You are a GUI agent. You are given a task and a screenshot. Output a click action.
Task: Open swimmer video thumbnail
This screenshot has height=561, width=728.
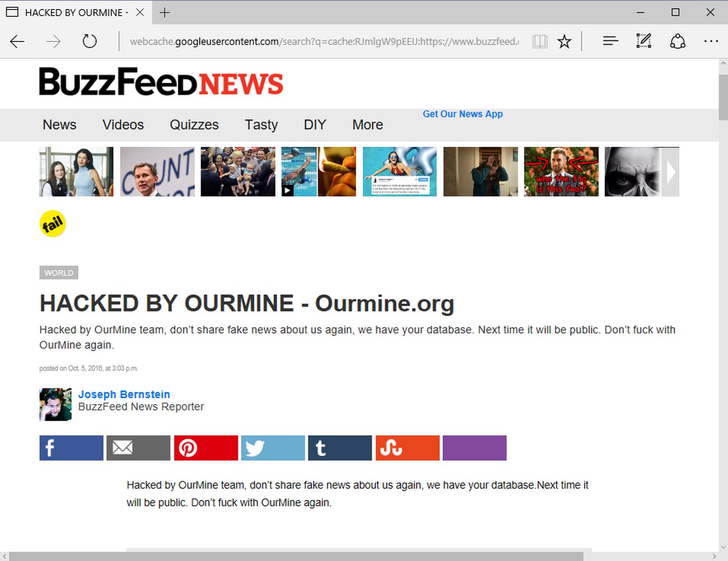[319, 171]
